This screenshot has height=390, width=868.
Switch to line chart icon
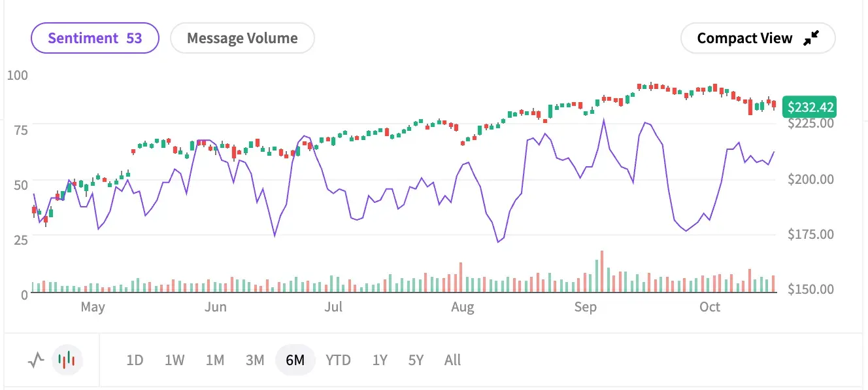click(x=36, y=359)
